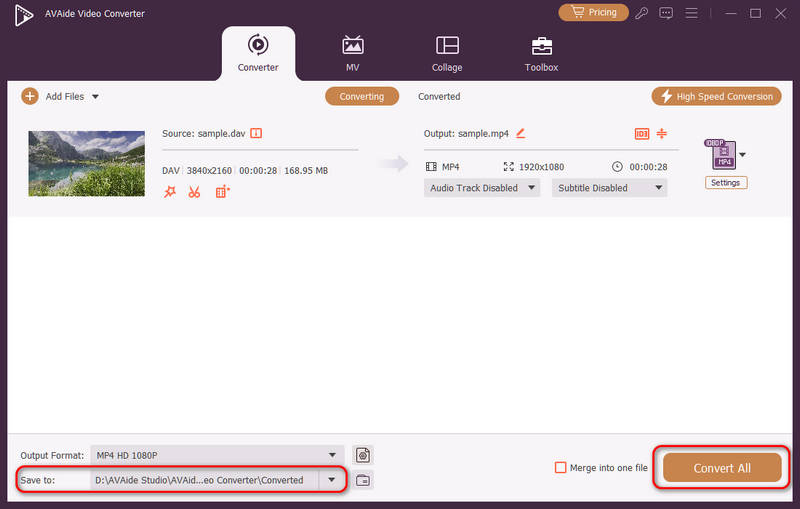Open the Converter tab
The width and height of the screenshot is (800, 509).
(258, 53)
